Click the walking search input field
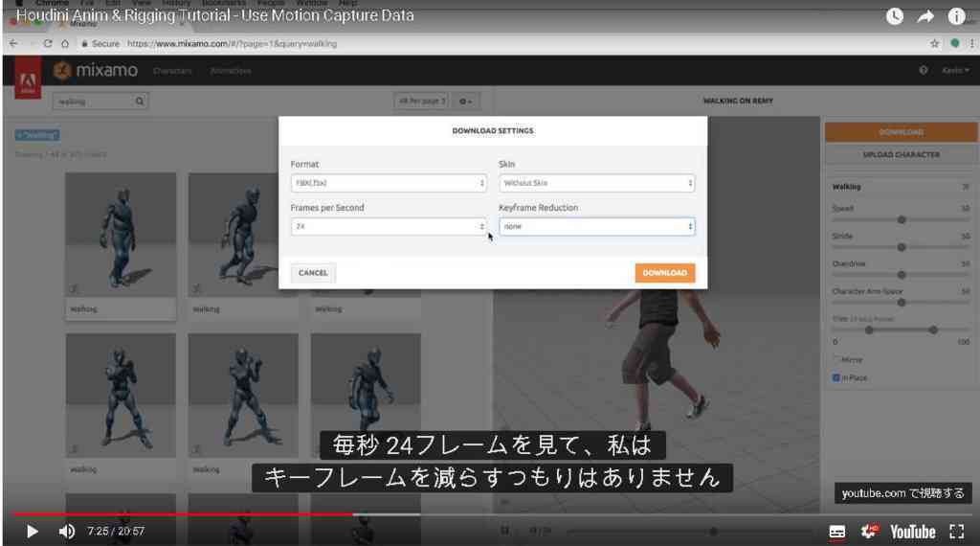This screenshot has width=980, height=546. pos(93,102)
